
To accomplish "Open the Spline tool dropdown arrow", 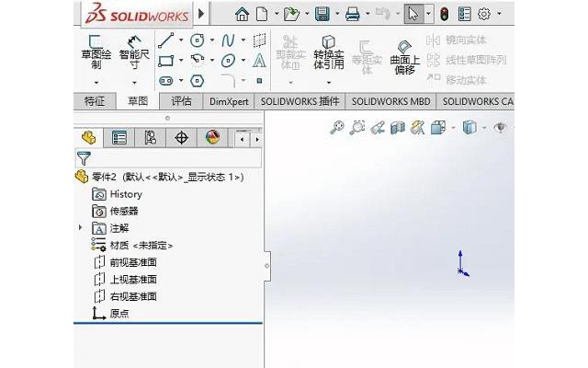I will coord(243,40).
